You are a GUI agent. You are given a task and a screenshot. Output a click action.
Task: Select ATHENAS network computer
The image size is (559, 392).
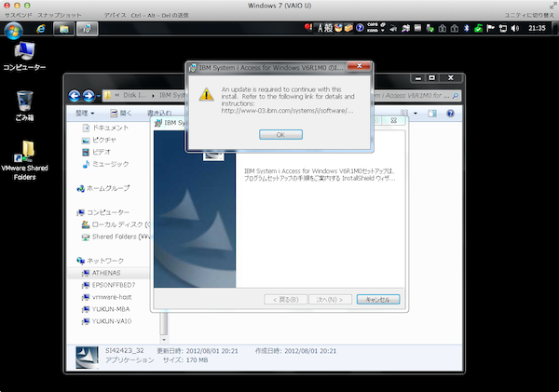102,273
